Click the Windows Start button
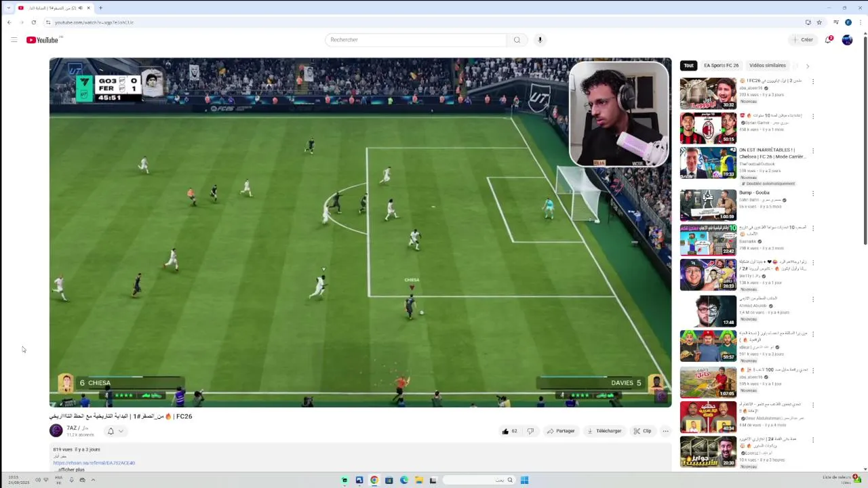Image resolution: width=868 pixels, height=488 pixels. 524,480
